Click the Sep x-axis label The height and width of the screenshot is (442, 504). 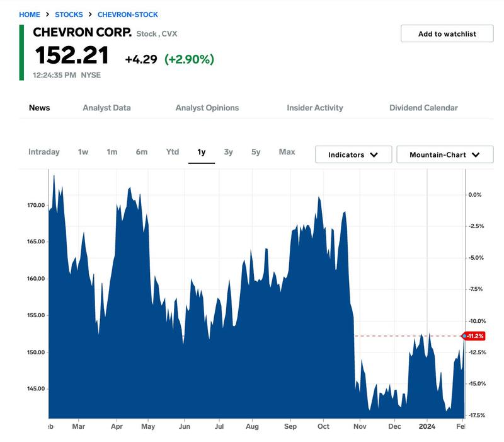tap(290, 426)
